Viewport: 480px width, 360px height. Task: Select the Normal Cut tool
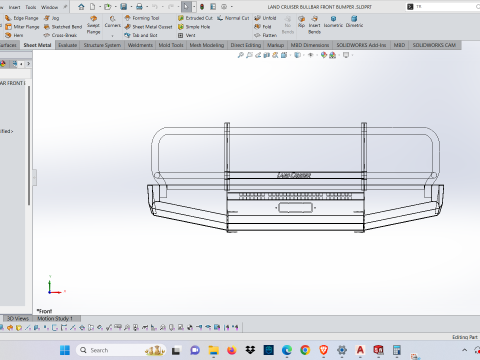click(233, 18)
